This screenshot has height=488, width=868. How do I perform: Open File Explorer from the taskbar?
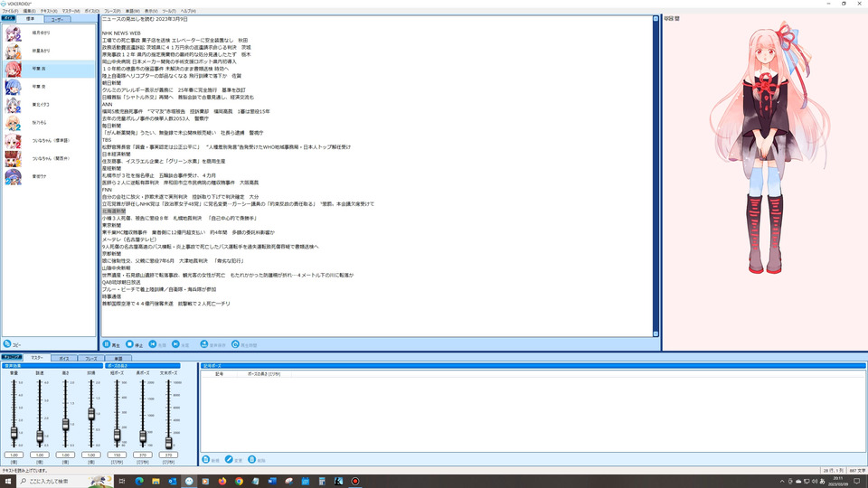[156, 481]
